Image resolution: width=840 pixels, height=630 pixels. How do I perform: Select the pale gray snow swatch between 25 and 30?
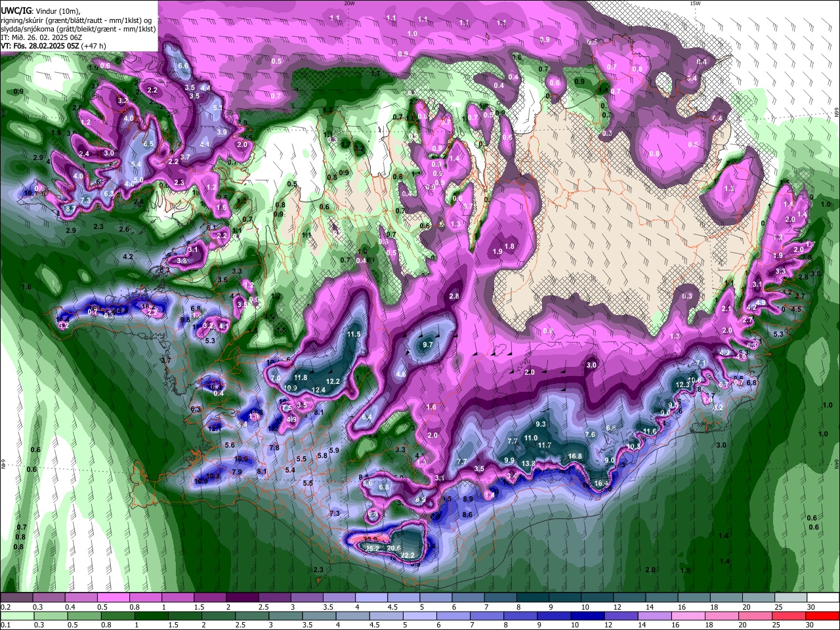tap(791, 598)
